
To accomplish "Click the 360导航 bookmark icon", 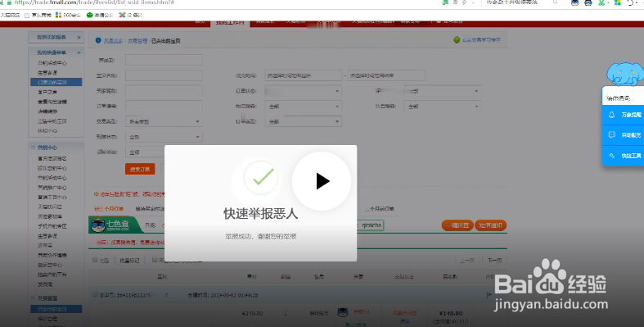I will pyautogui.click(x=58, y=15).
